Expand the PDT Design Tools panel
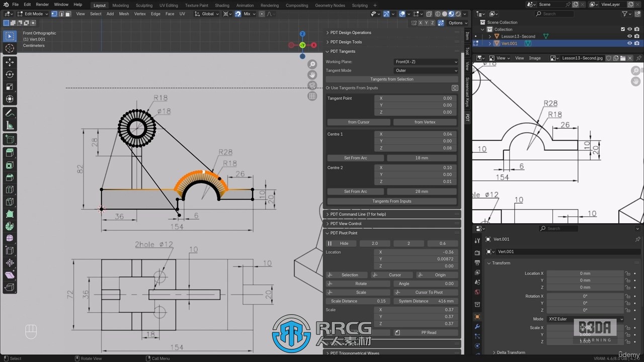This screenshot has height=362, width=644. (346, 42)
